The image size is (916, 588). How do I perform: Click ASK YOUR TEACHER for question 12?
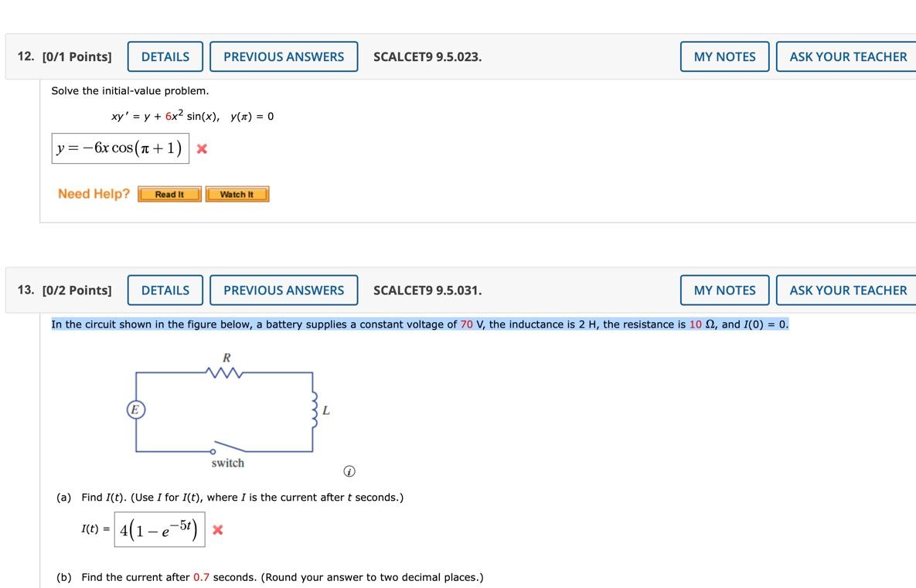[848, 56]
